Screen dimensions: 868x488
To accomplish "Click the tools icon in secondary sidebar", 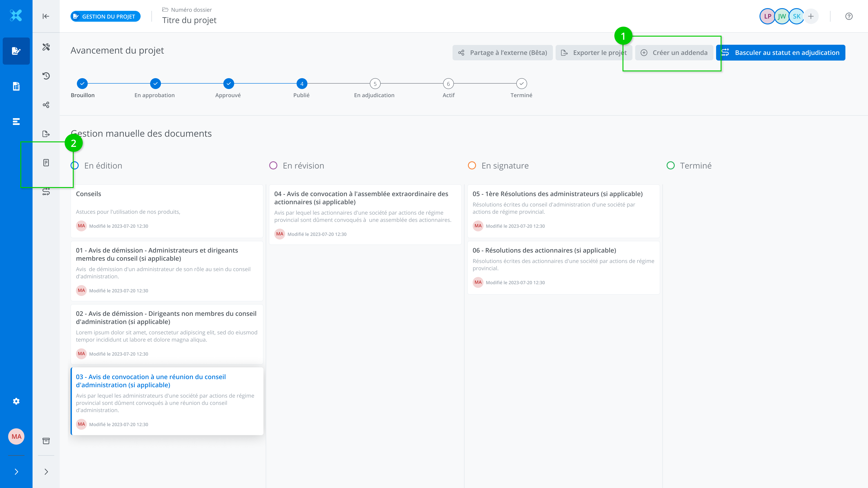I will coord(46,47).
